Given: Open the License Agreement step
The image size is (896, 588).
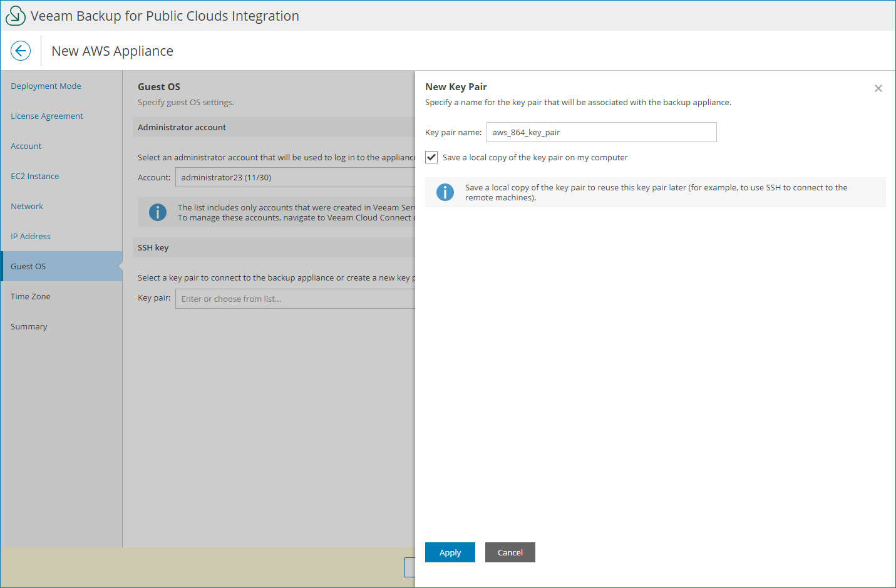Looking at the screenshot, I should click(46, 116).
